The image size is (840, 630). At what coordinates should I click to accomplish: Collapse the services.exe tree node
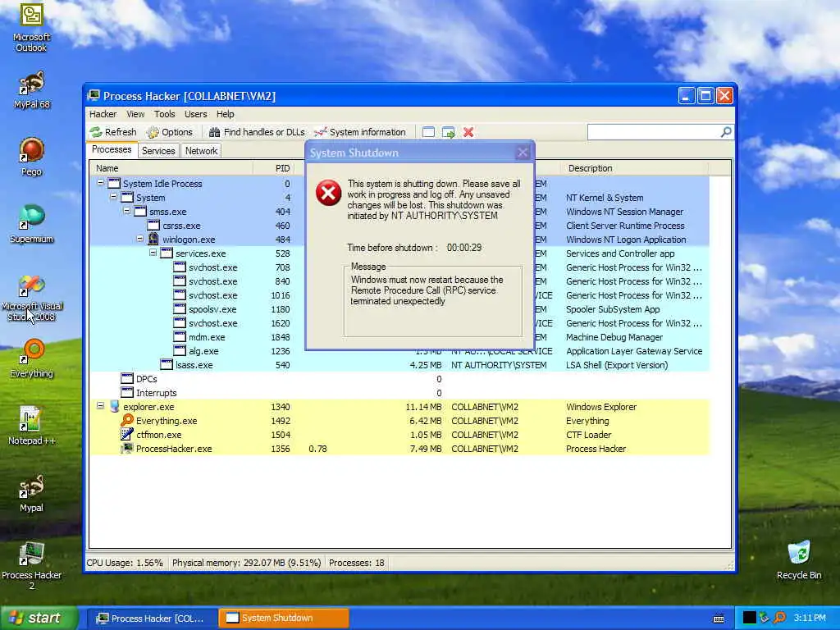pyautogui.click(x=153, y=253)
